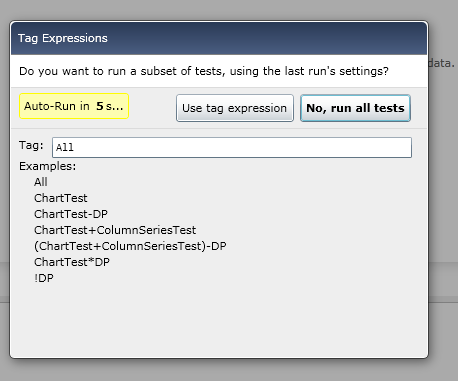458x381 pixels.
Task: Click the empty area below the examples
Action: (x=219, y=320)
